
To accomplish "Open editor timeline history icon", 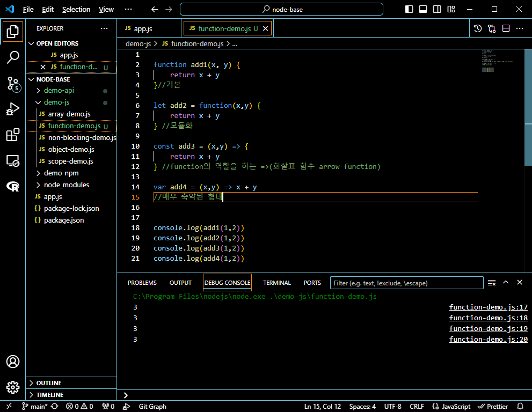I will (478, 28).
